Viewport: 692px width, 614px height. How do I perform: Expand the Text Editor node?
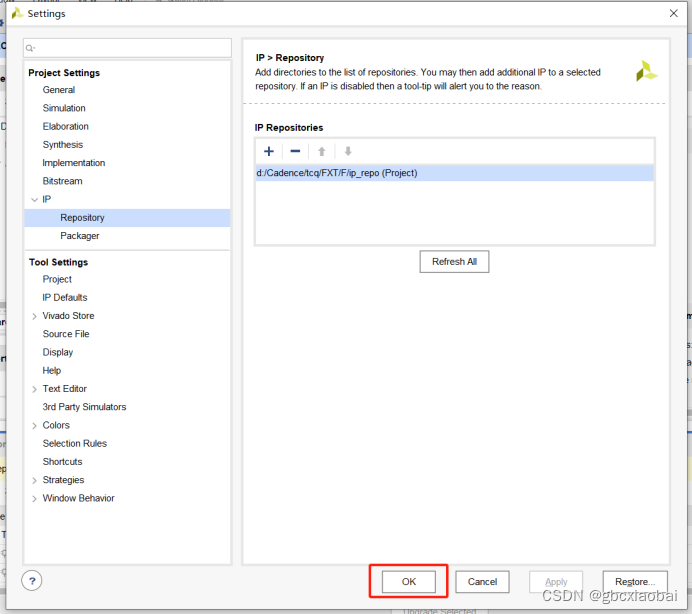tap(34, 389)
